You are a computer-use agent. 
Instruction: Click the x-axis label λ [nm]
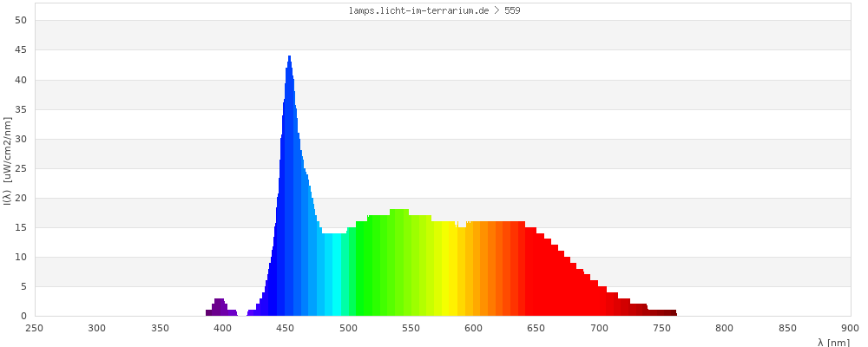[834, 343]
